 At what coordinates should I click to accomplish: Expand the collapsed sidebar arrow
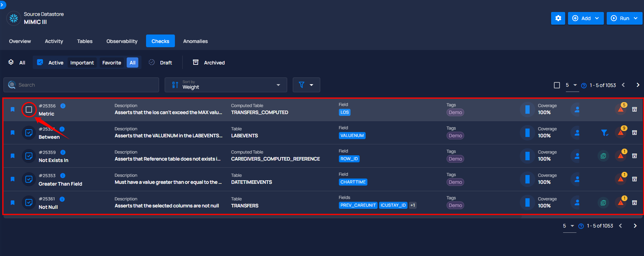pos(2,5)
